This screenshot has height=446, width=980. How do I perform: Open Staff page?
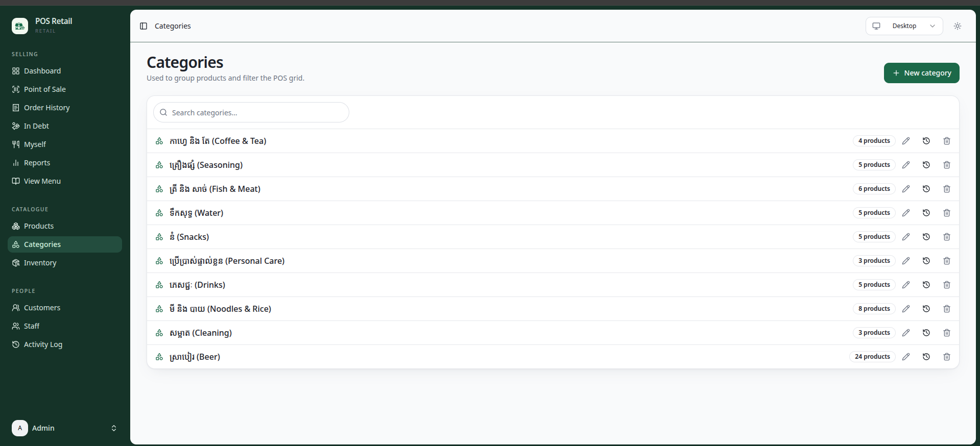coord(65,326)
